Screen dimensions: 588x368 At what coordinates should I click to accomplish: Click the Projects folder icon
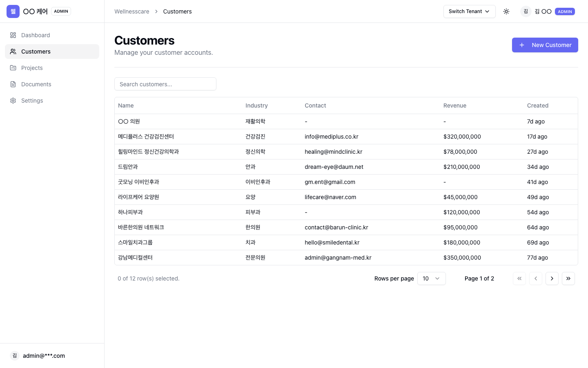tap(13, 68)
